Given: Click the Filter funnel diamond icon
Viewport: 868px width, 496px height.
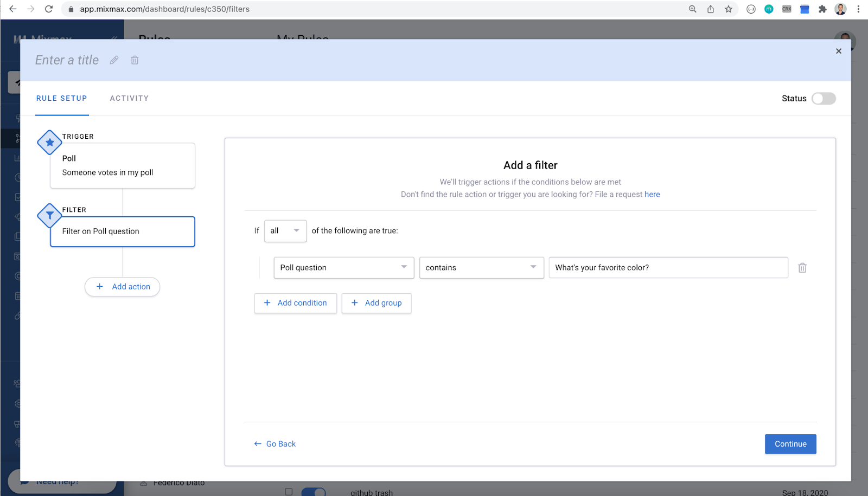Looking at the screenshot, I should click(49, 216).
